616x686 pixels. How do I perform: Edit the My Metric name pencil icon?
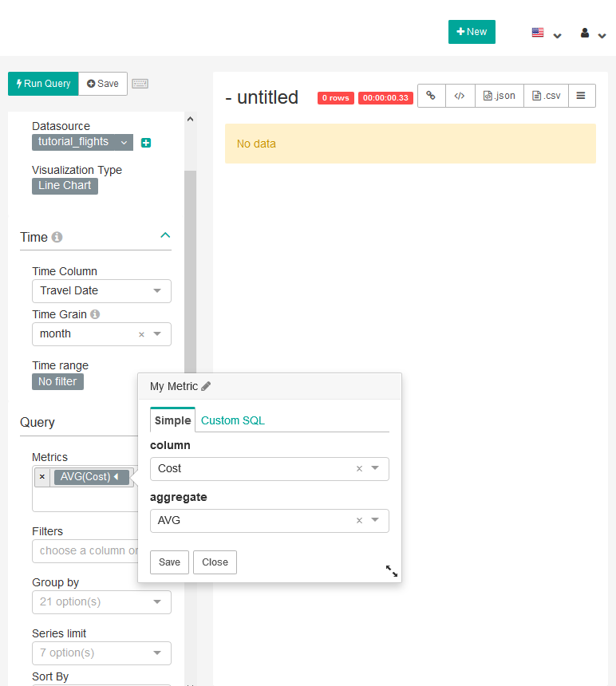coord(206,386)
